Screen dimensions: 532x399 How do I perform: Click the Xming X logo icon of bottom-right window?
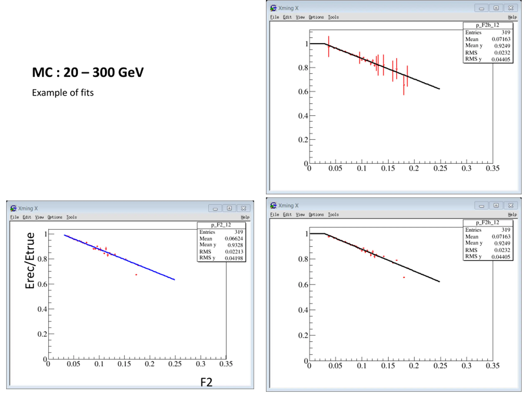pos(273,205)
